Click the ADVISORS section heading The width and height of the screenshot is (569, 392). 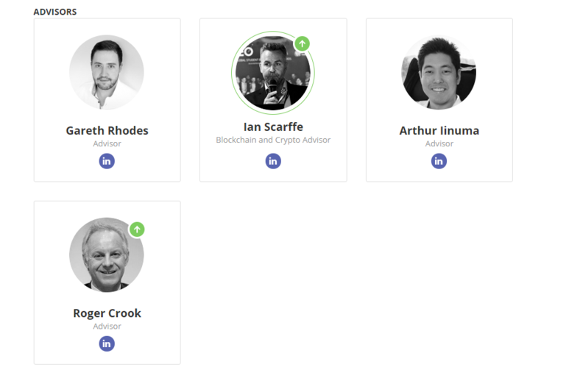pyautogui.click(x=55, y=12)
